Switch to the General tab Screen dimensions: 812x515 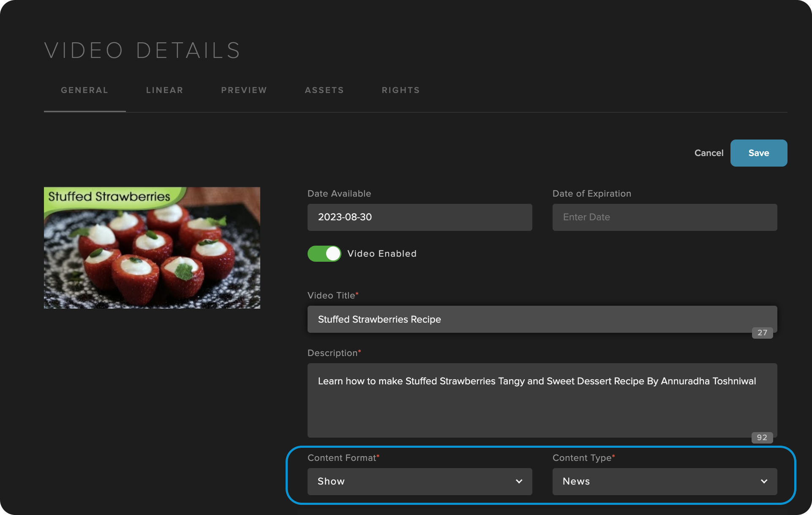(x=84, y=90)
